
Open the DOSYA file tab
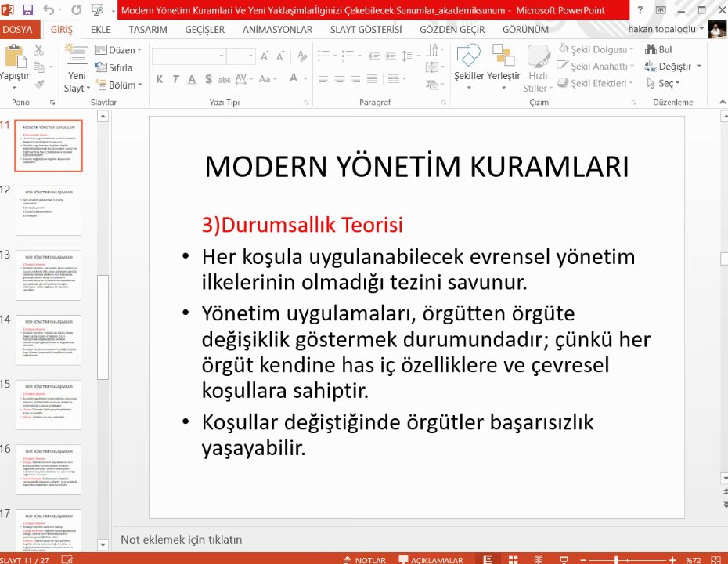pos(18,29)
